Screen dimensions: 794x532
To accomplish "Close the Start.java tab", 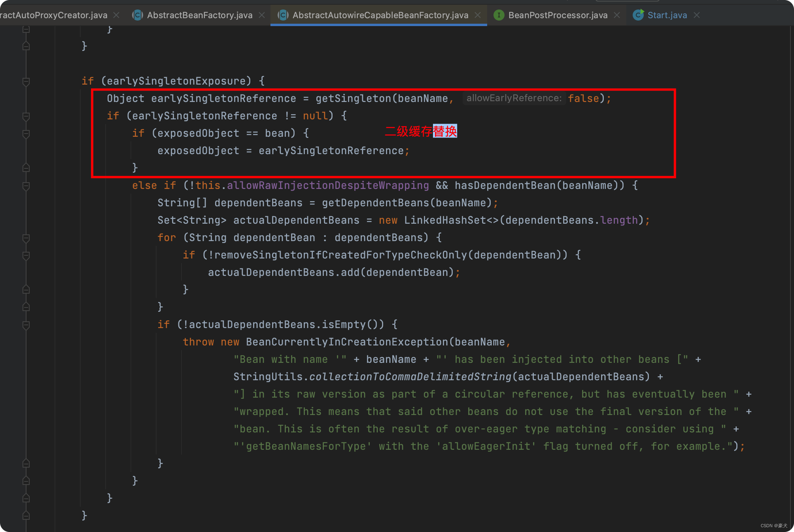I will click(697, 15).
